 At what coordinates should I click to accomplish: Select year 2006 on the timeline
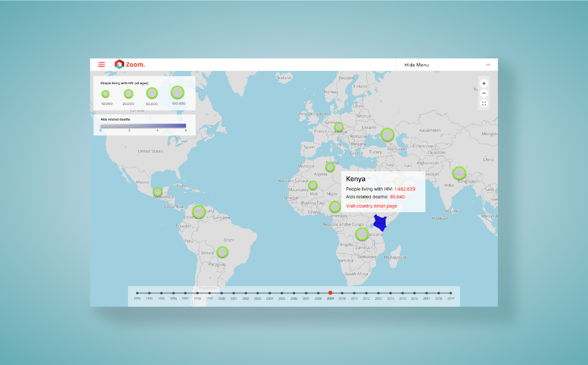[x=294, y=293]
